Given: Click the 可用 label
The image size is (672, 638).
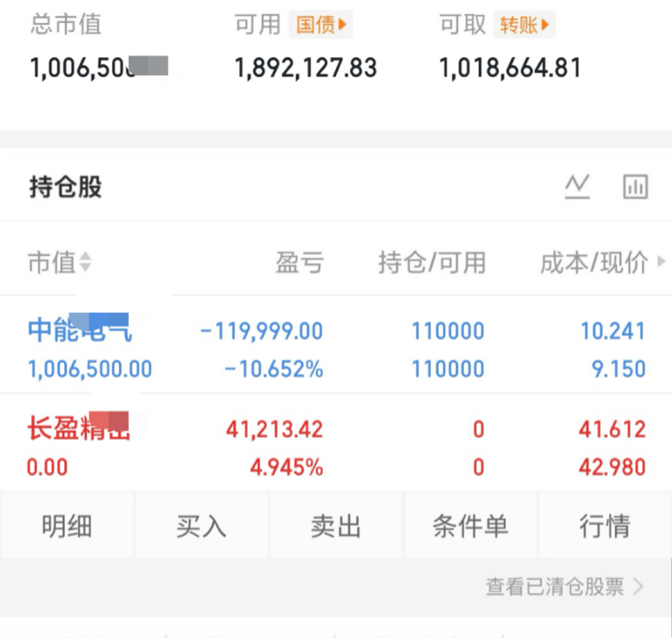Looking at the screenshot, I should click(257, 24).
